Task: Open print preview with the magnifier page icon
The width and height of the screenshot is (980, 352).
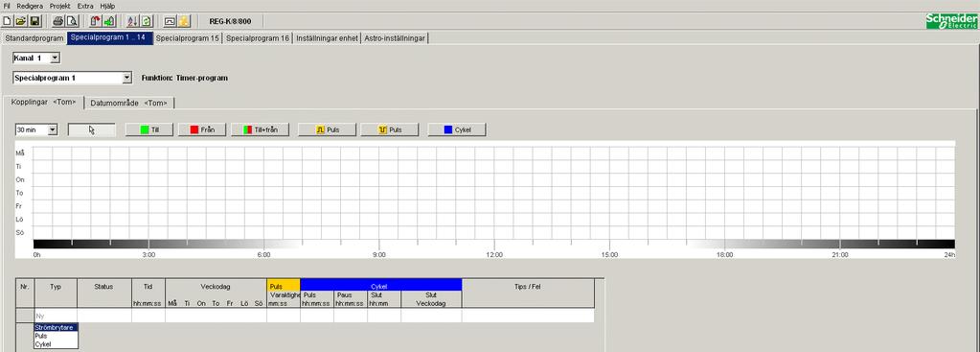Action: 71,21
